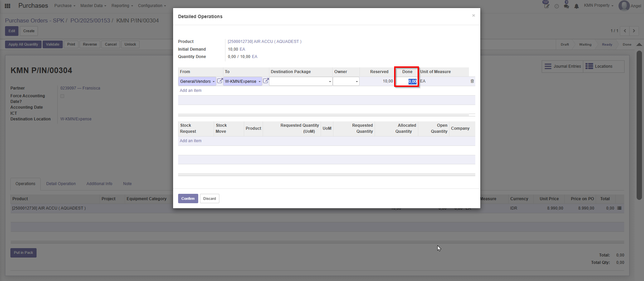Click the Cancel button

[111, 44]
